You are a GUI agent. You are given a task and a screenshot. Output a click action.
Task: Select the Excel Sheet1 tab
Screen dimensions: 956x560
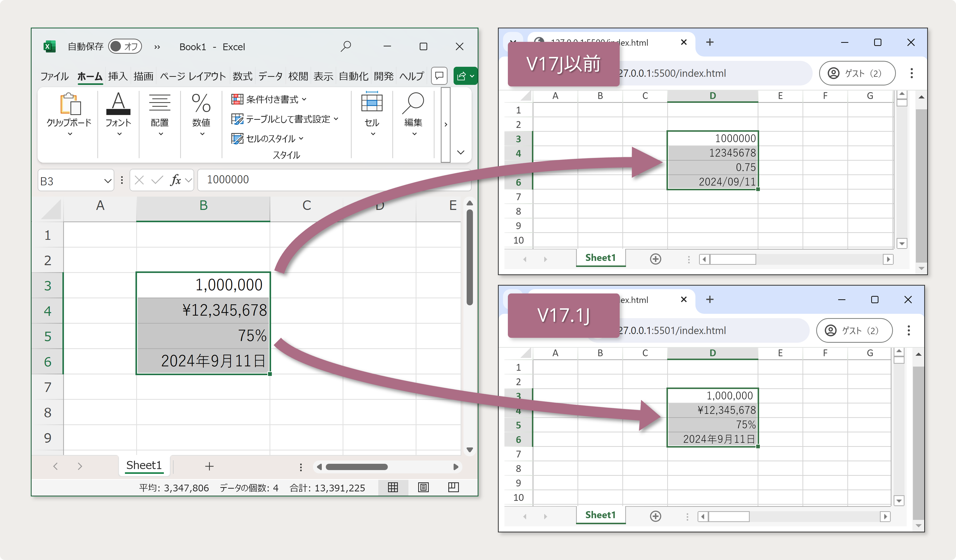[144, 465]
